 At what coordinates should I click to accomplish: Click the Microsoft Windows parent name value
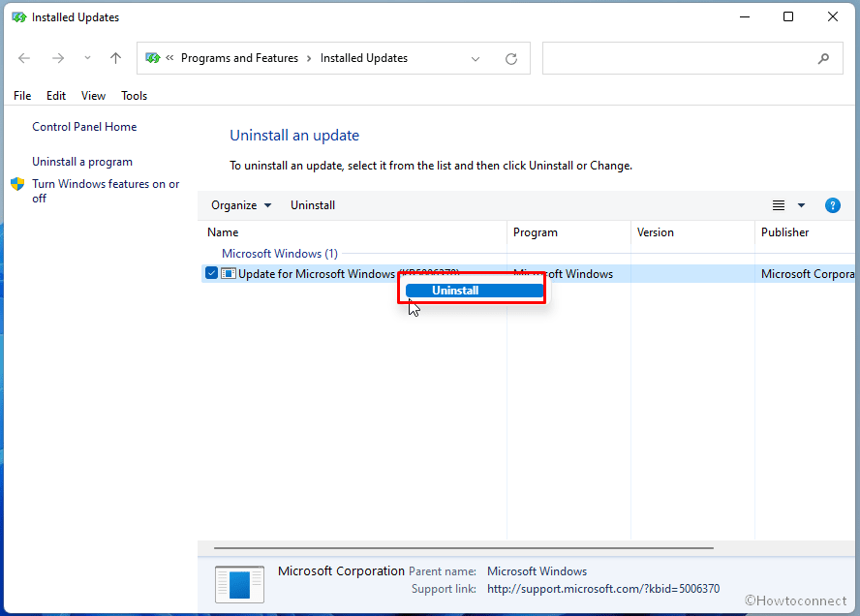tap(537, 571)
